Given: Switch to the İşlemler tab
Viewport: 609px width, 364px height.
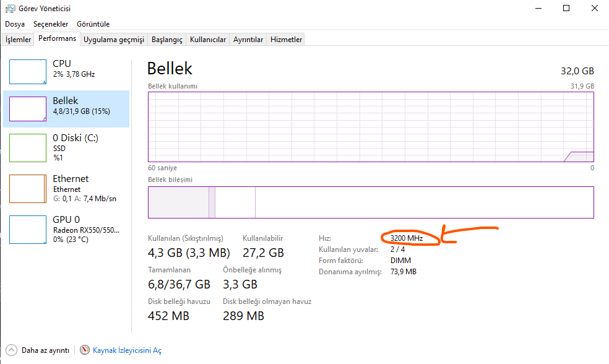Looking at the screenshot, I should click(18, 40).
